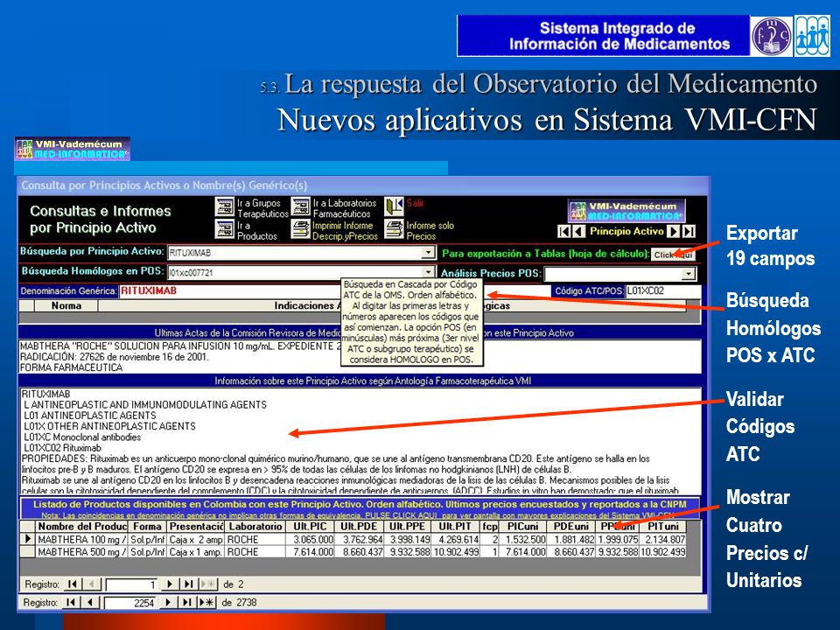Click the blue people logo in slide header

(x=812, y=36)
